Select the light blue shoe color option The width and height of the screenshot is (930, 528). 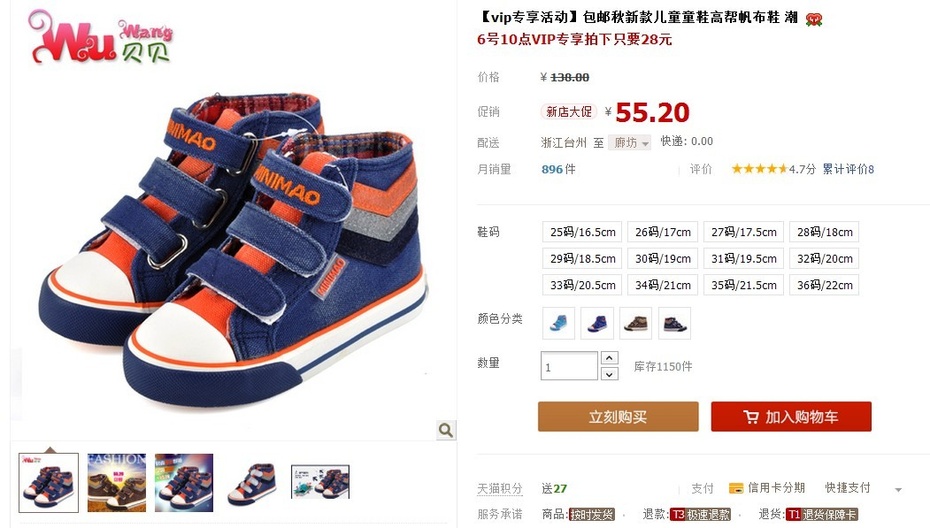coord(559,323)
